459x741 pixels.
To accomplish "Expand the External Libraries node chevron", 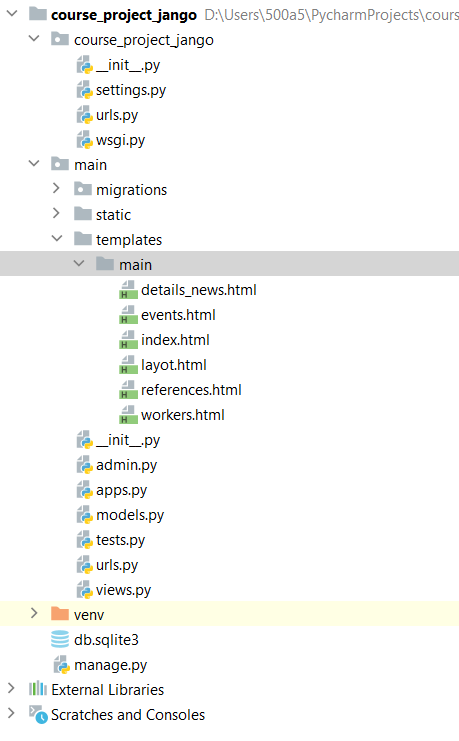I will tap(11, 689).
